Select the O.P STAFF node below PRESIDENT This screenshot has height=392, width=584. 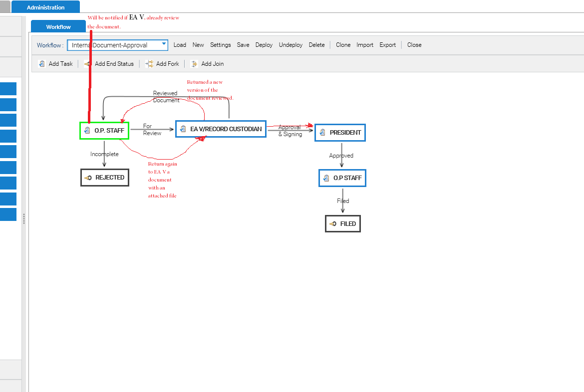pos(342,178)
